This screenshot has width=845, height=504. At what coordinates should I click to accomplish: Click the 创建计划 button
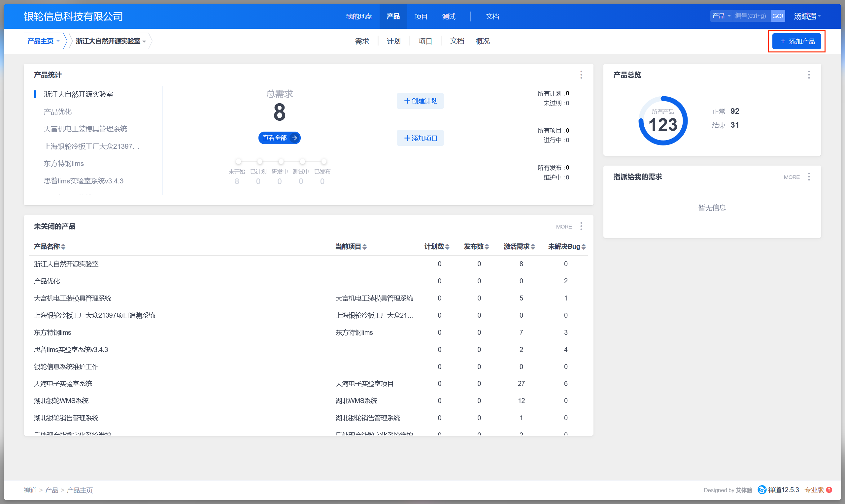click(x=420, y=101)
